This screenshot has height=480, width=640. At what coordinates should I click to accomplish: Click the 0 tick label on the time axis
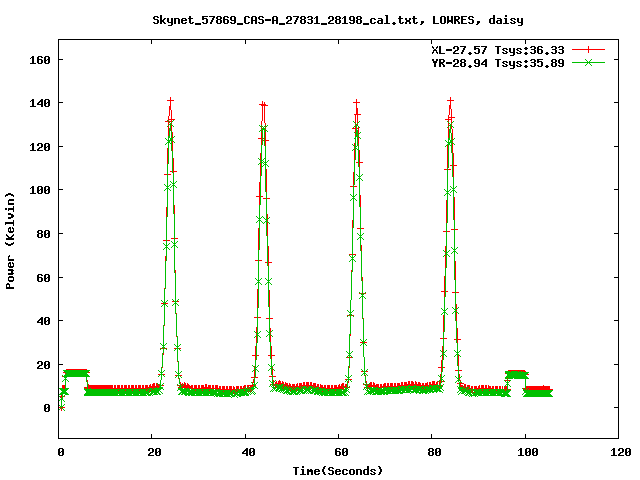[x=61, y=452]
